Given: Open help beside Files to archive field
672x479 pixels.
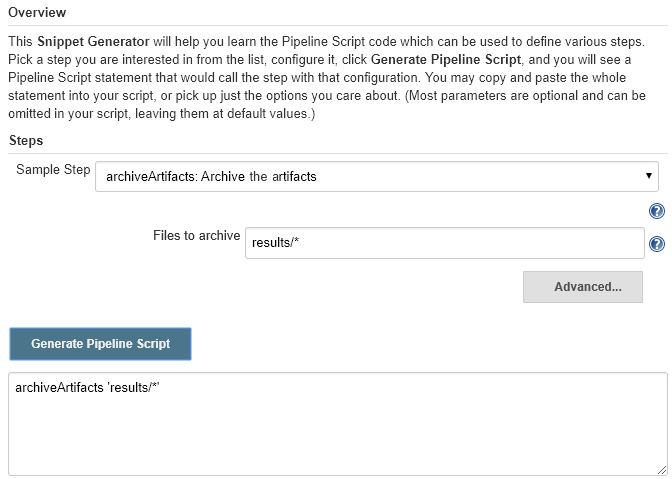Looking at the screenshot, I should click(x=657, y=244).
